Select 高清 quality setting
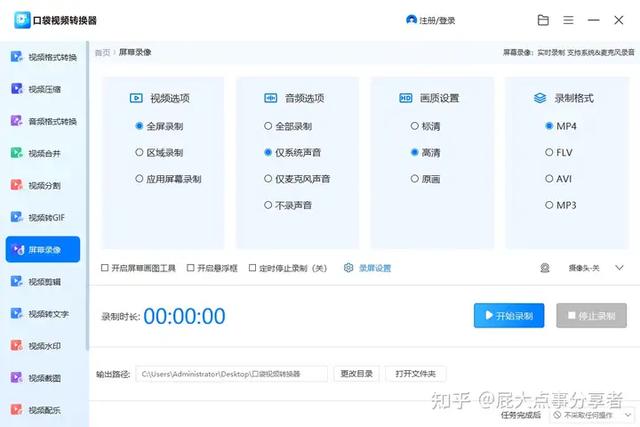Image resolution: width=640 pixels, height=427 pixels. [414, 152]
